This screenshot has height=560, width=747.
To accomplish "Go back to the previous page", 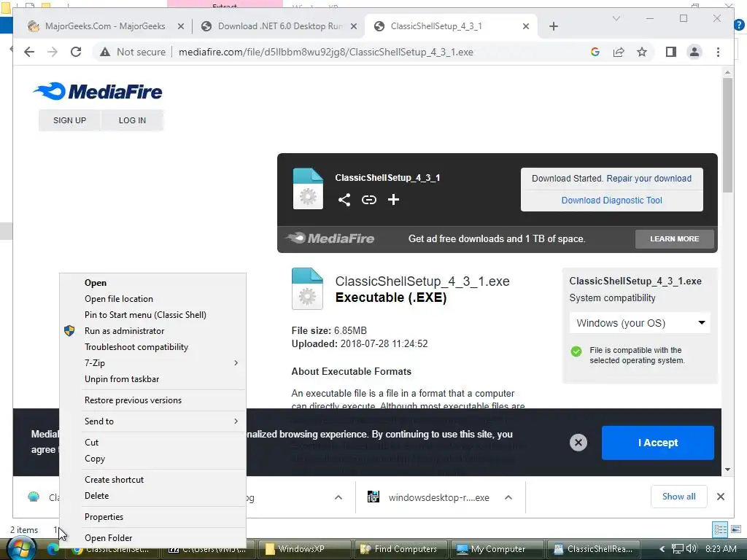I will tap(29, 52).
